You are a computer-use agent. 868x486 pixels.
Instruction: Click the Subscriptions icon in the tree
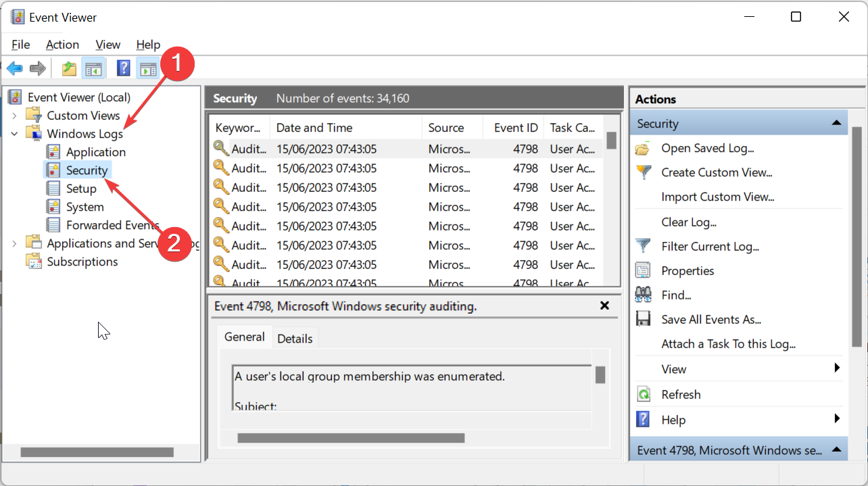34,261
